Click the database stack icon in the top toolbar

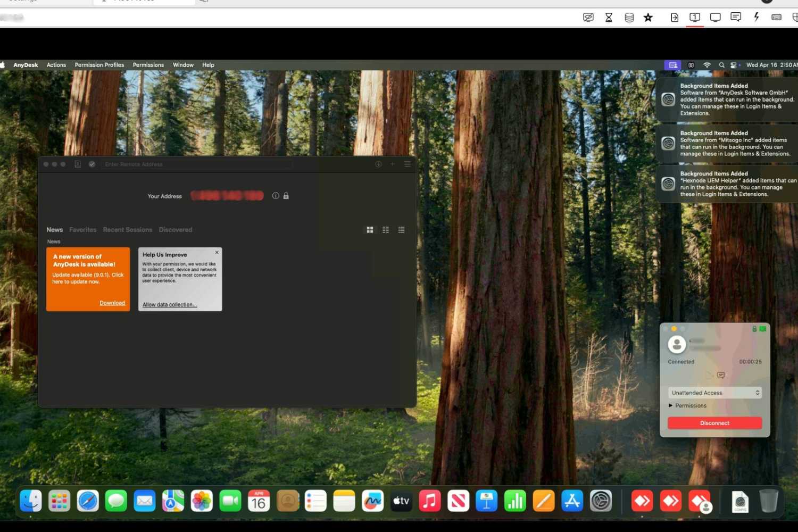629,18
